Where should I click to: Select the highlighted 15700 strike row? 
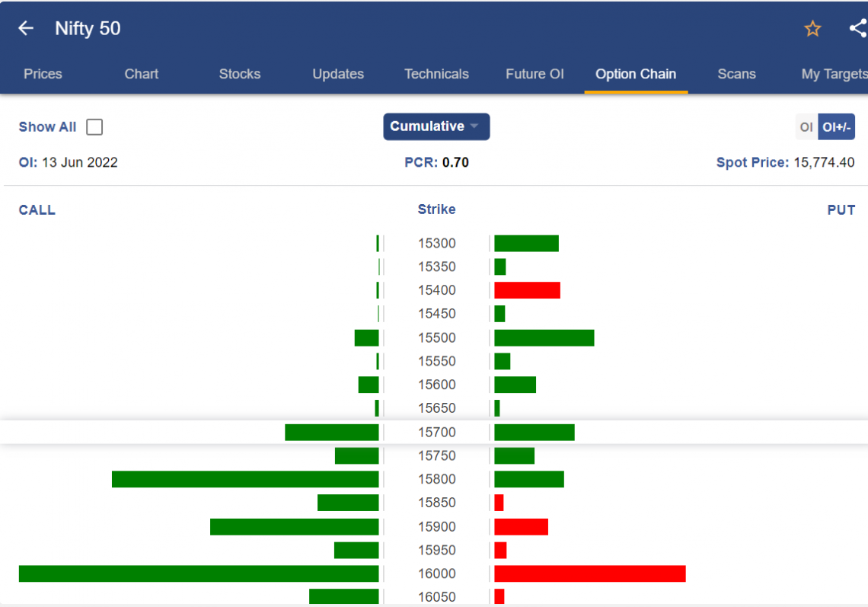pyautogui.click(x=436, y=432)
